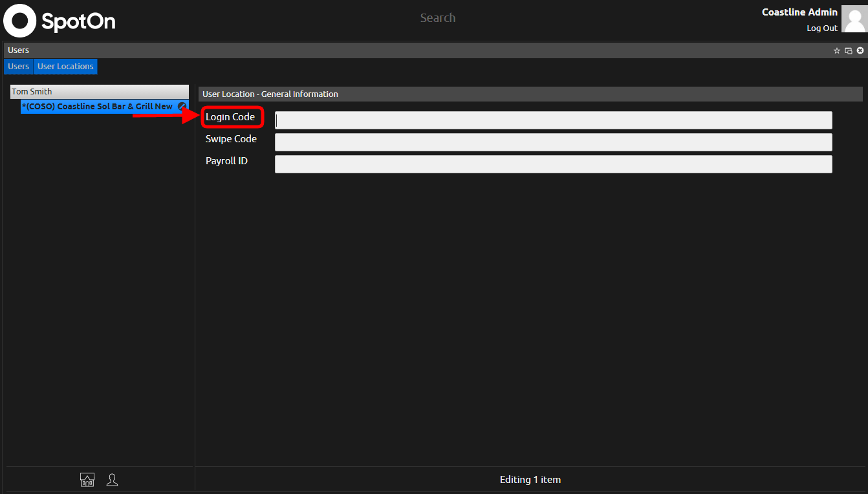Viewport: 868px width, 494px height.
Task: Focus the Login Code input field
Action: 554,120
